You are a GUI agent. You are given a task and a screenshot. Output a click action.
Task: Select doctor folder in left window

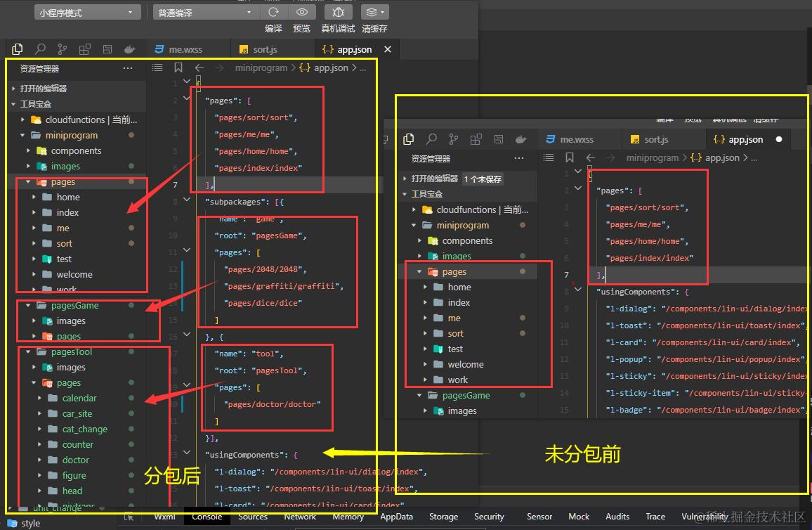click(76, 460)
